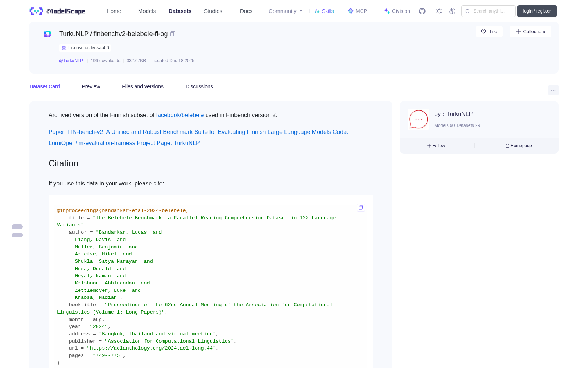Open the floating side panel handle
The height and width of the screenshot is (368, 588).
click(17, 231)
